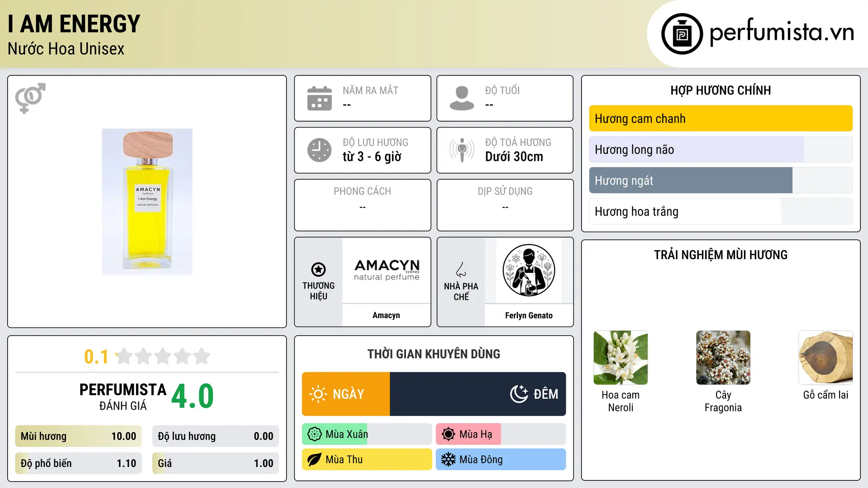
Task: Click the perfumista.vn site name
Action: pyautogui.click(x=782, y=32)
